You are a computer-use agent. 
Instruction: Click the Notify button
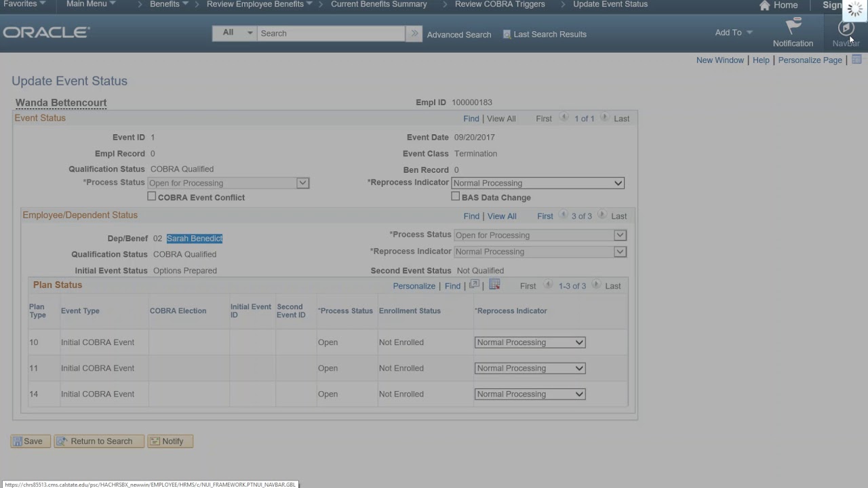(x=170, y=441)
